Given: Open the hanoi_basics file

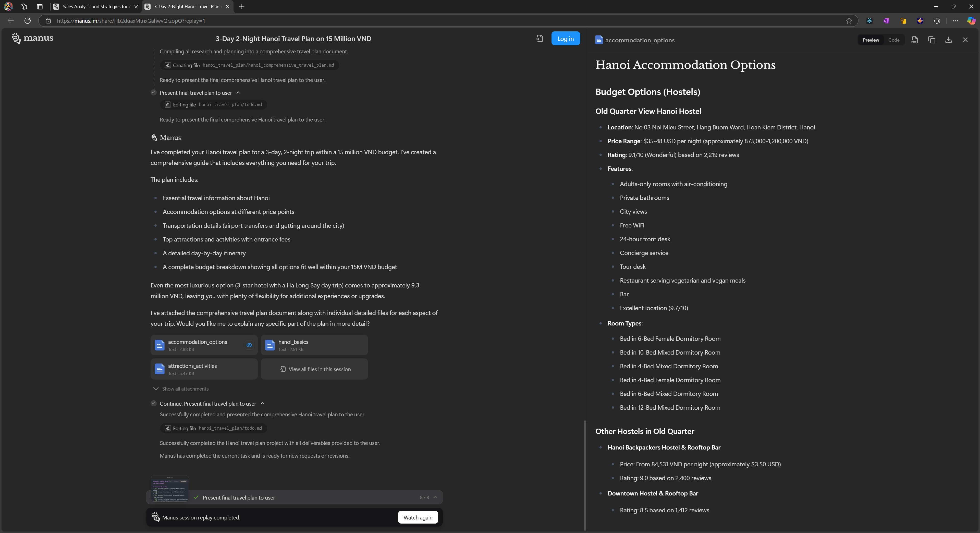Looking at the screenshot, I should [314, 345].
